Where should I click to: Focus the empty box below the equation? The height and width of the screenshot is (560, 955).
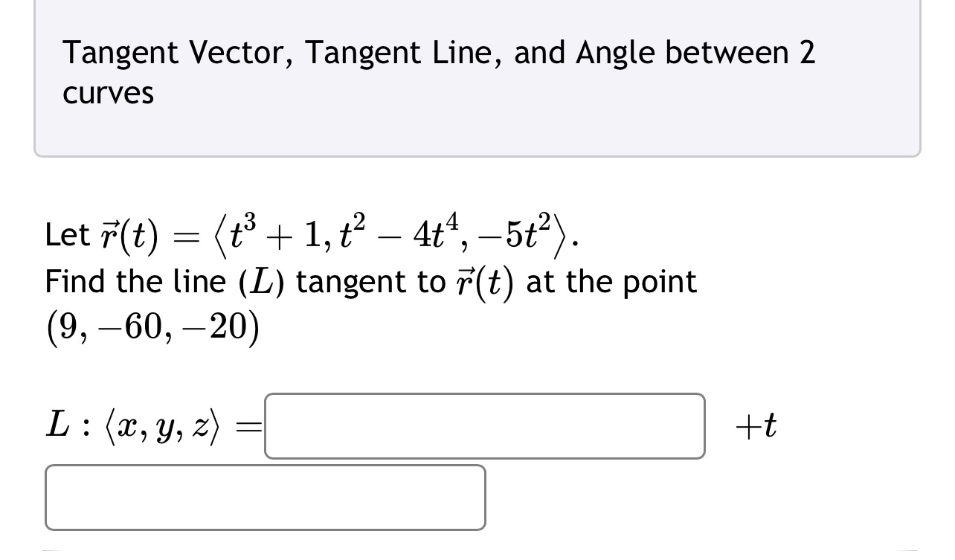264,497
